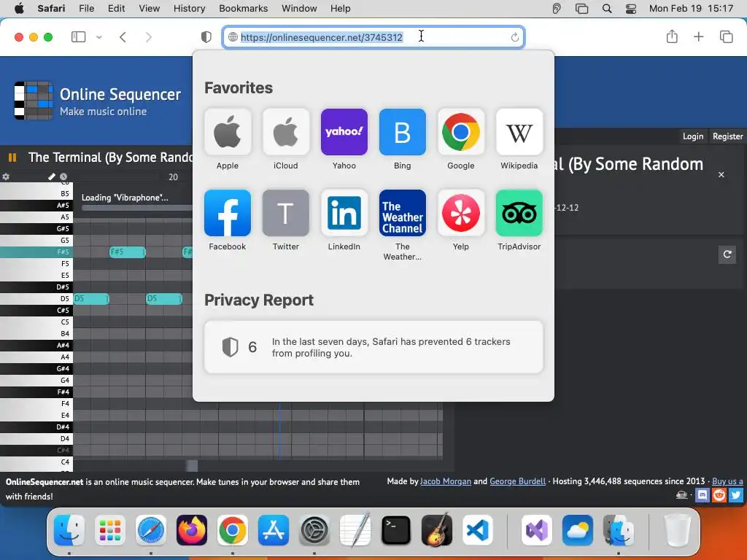Open the Privacy Report tracker summary
Viewport: 747px width, 560px height.
click(x=373, y=347)
